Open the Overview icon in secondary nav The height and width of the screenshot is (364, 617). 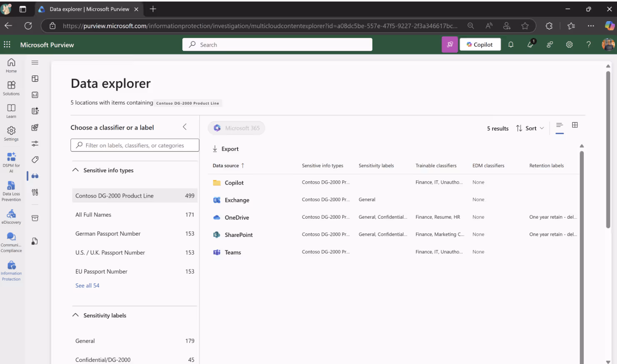35,79
